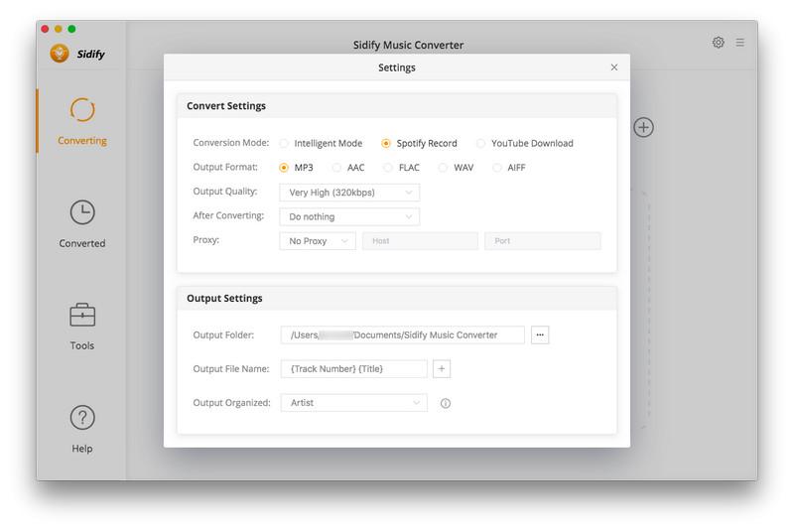Screen dimensions: 794x532
Task: Click the proxy Host field
Action: pos(420,241)
